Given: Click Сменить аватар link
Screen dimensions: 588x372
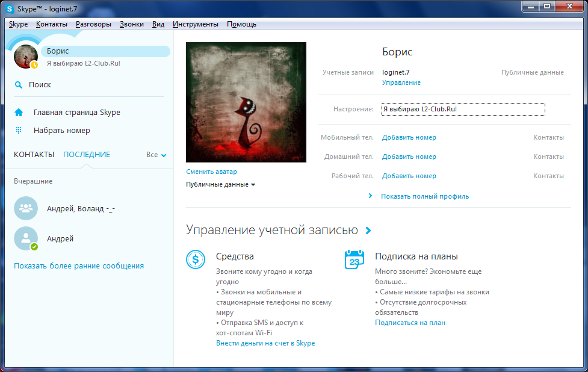Looking at the screenshot, I should point(211,172).
